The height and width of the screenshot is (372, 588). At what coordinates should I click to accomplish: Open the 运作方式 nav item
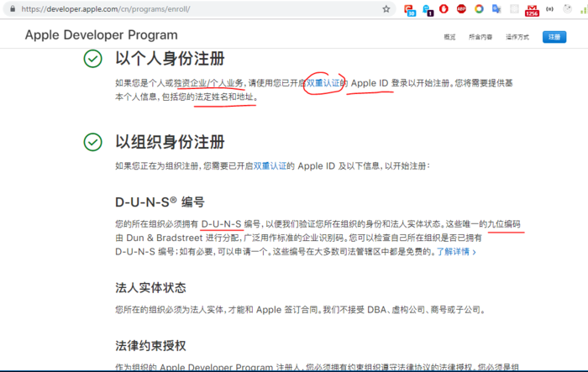(x=517, y=37)
